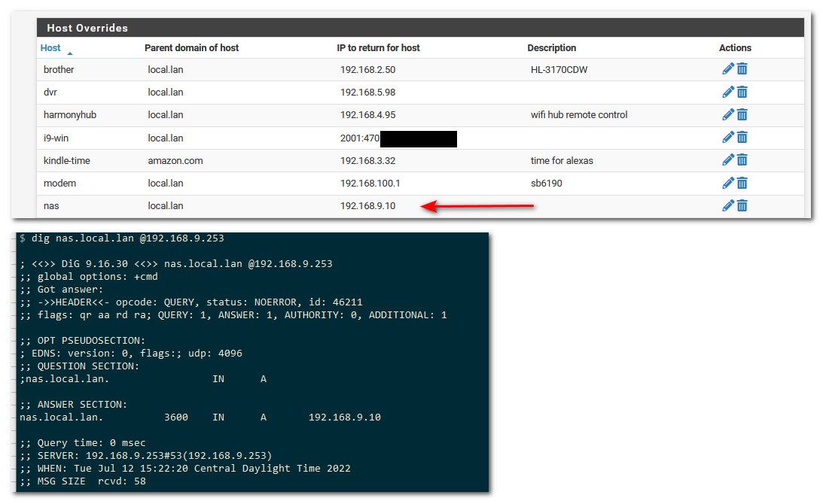Click IP address 192.168.100.1
The height and width of the screenshot is (504, 823).
[x=370, y=183]
